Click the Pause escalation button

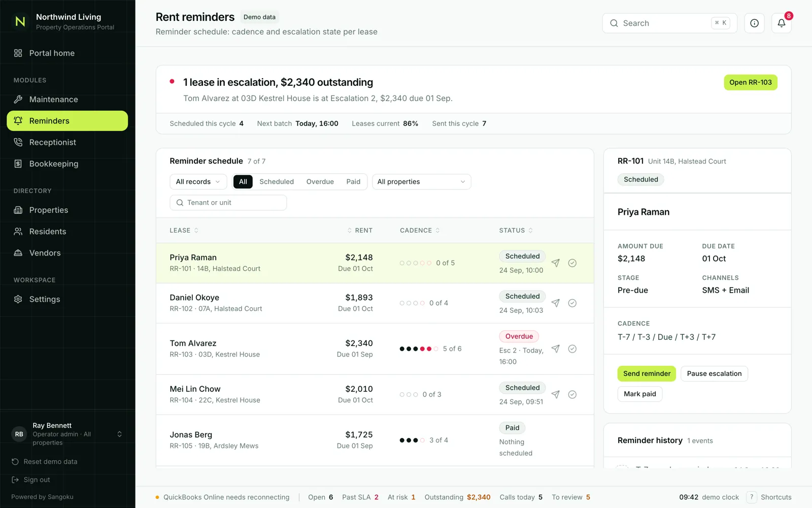(714, 374)
